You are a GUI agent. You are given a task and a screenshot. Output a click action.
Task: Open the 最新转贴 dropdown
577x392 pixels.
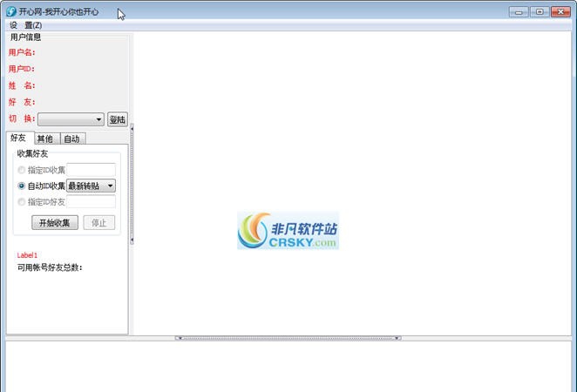tap(91, 186)
